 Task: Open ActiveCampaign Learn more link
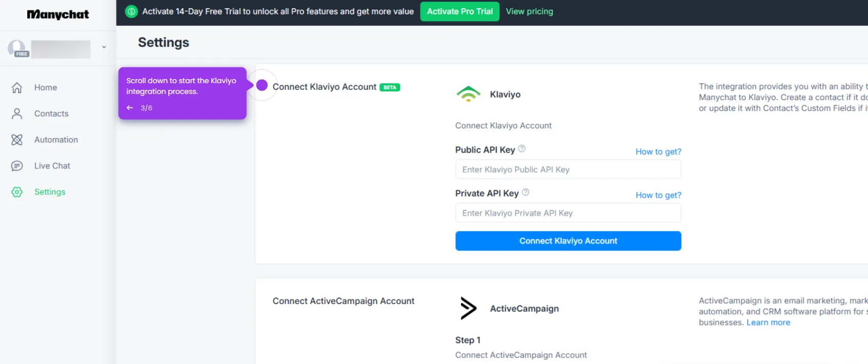click(768, 322)
